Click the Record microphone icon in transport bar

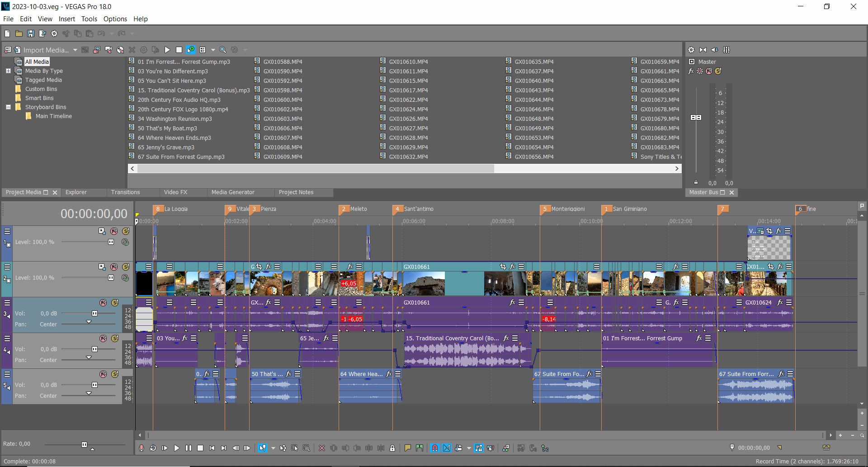142,448
